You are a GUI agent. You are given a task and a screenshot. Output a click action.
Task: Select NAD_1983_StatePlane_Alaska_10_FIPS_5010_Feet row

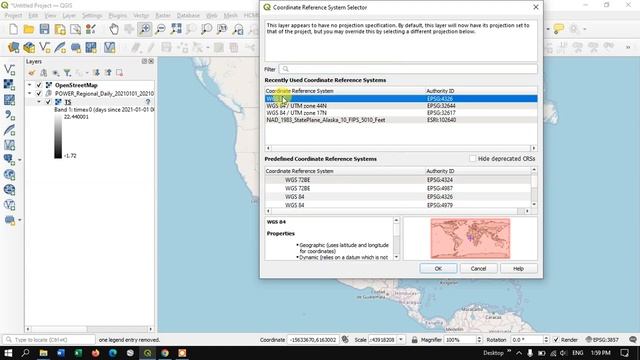(x=401, y=120)
